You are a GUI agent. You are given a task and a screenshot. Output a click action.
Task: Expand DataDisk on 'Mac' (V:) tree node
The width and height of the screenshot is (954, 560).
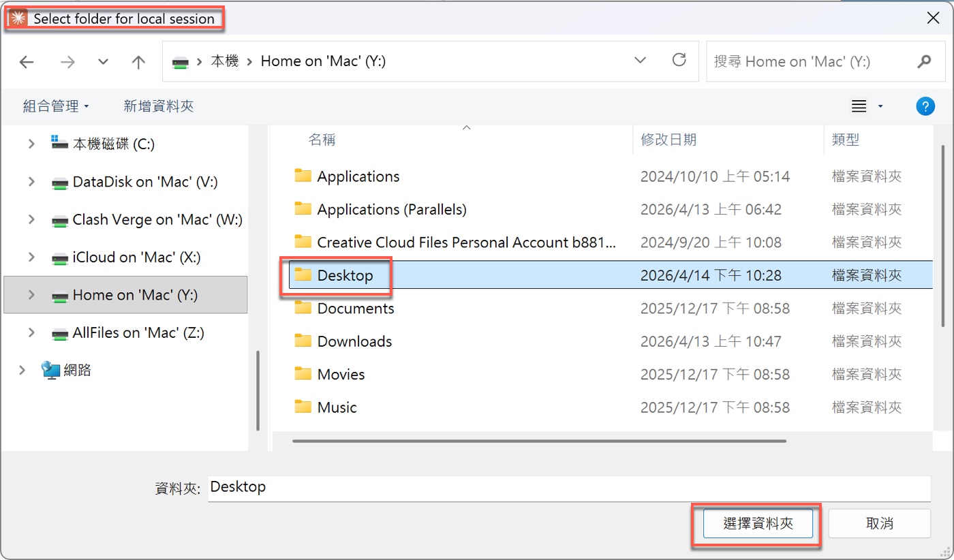point(31,182)
